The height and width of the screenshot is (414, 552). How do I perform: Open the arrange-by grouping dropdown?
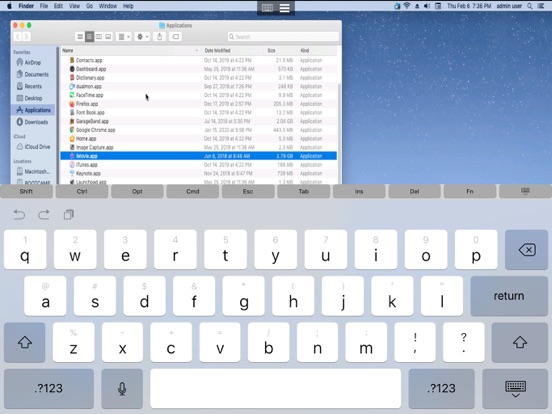click(x=124, y=37)
